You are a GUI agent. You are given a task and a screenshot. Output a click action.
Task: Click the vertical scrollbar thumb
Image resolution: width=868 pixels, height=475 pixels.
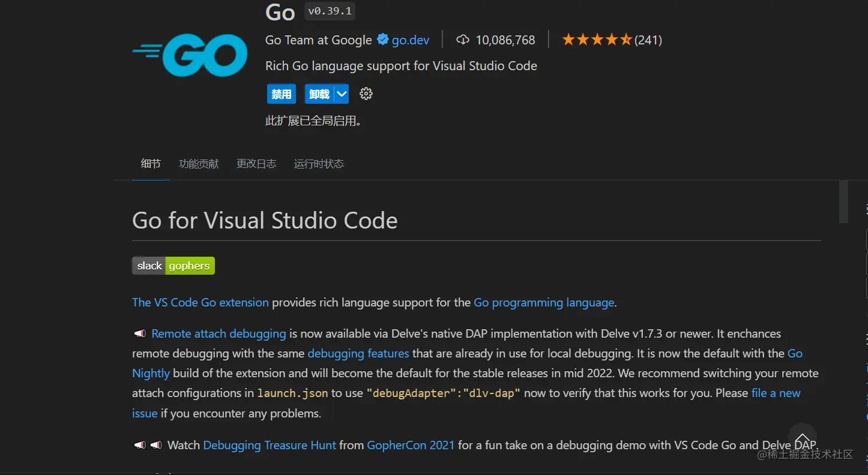point(843,202)
